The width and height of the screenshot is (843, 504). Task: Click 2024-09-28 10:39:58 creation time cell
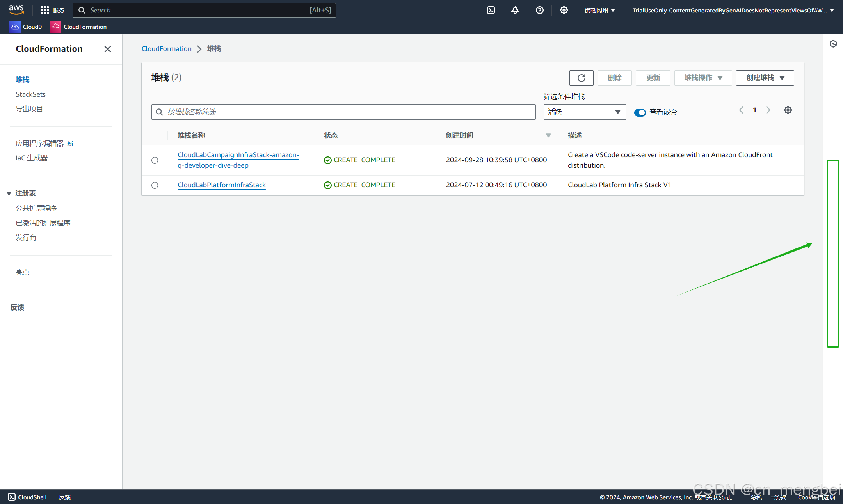coord(496,160)
